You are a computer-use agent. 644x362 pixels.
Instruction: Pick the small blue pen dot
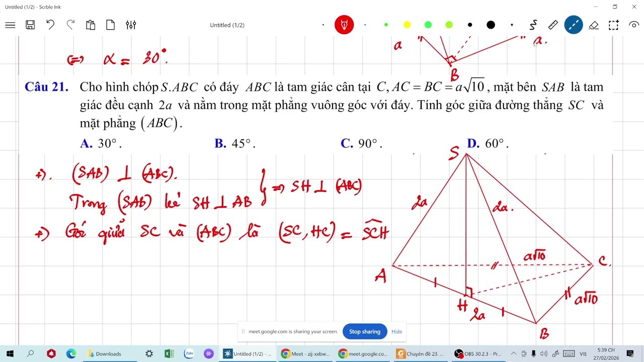(x=365, y=25)
